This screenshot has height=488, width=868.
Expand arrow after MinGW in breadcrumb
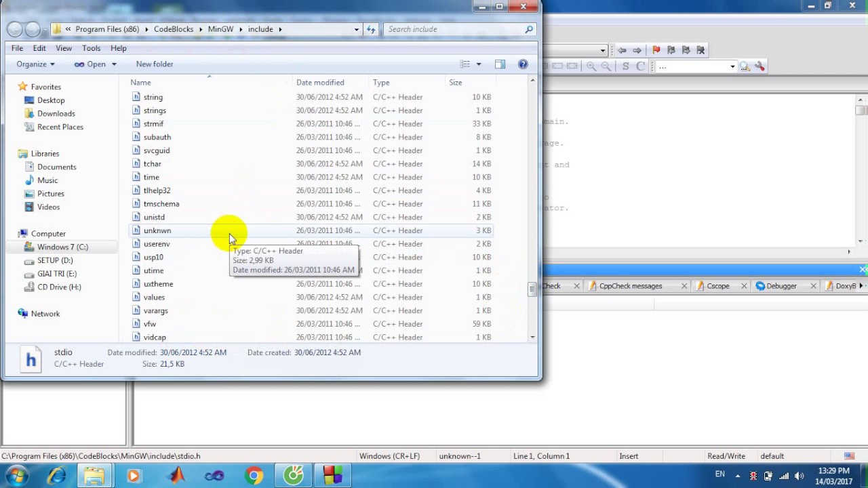pos(241,29)
